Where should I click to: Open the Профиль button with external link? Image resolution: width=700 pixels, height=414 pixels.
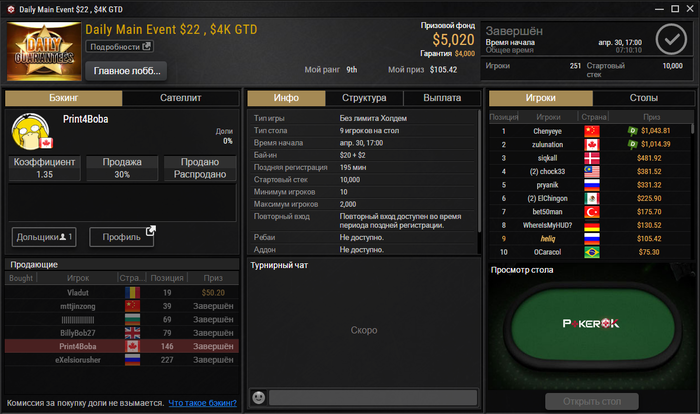pyautogui.click(x=122, y=237)
